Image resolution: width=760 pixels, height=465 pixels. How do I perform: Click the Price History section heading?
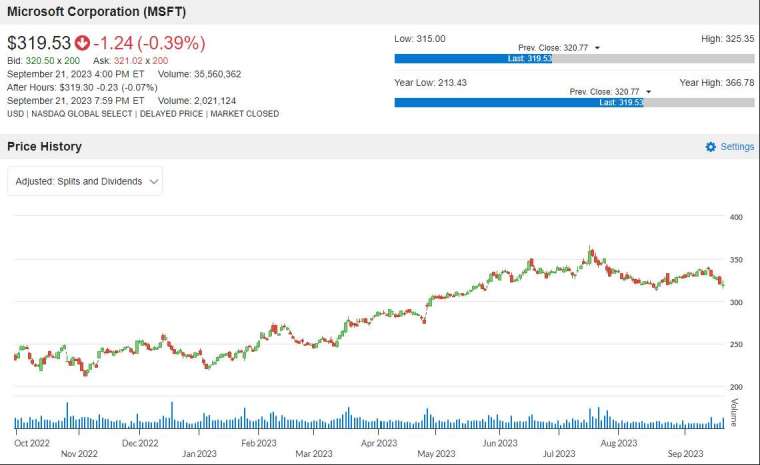tap(44, 146)
